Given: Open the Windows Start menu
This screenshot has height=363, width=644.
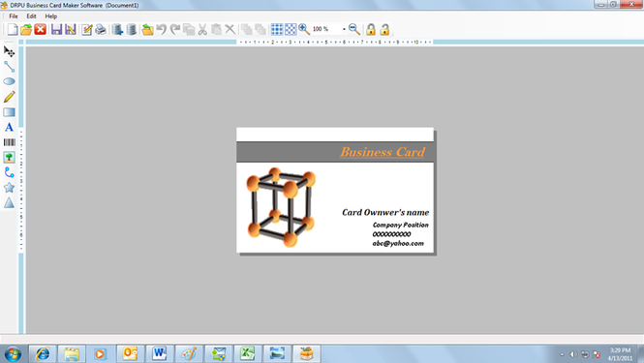Looking at the screenshot, I should [x=13, y=353].
